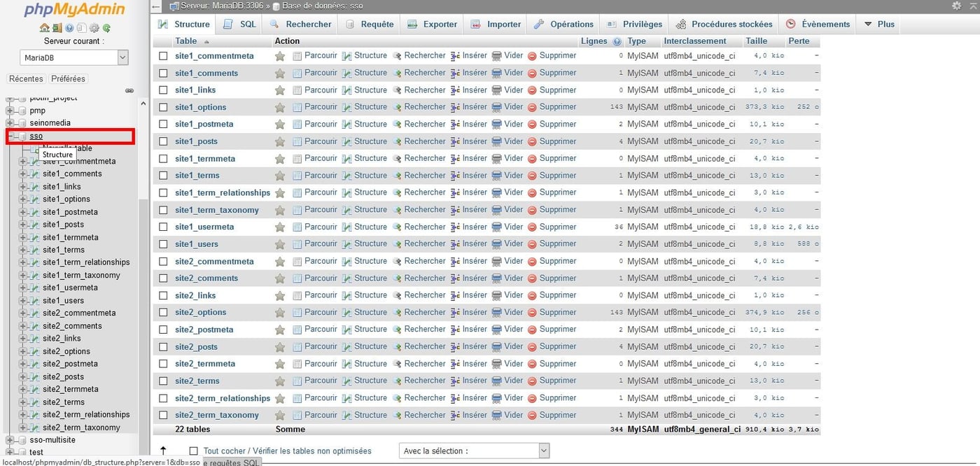
Task: Select the checkbox for site1_usermeta
Action: tap(163, 227)
